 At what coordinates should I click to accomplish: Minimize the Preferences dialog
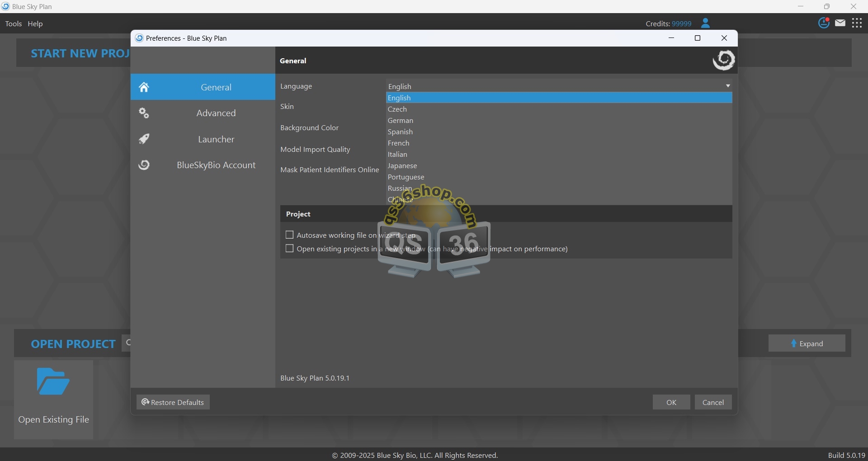pyautogui.click(x=671, y=38)
